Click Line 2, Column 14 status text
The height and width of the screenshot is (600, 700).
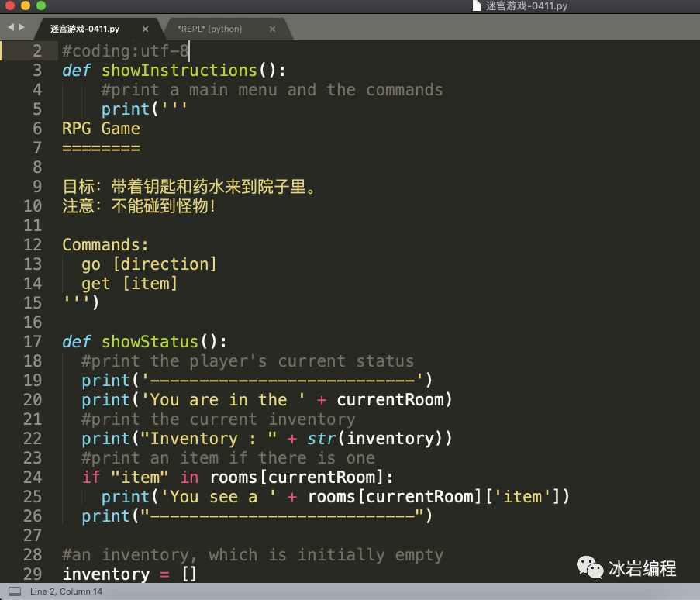(66, 591)
